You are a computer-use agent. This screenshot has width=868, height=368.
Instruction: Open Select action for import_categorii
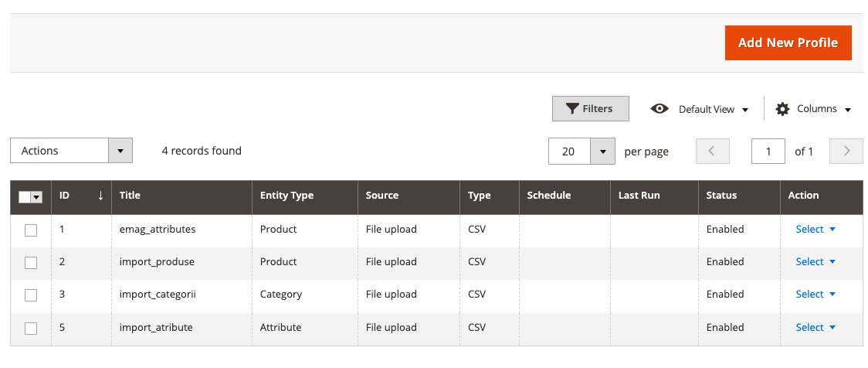(815, 295)
